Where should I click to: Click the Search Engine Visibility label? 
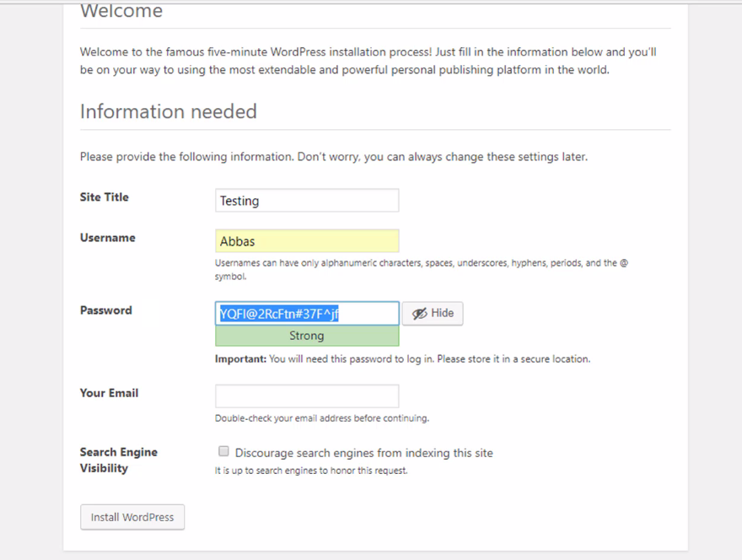[x=118, y=460]
